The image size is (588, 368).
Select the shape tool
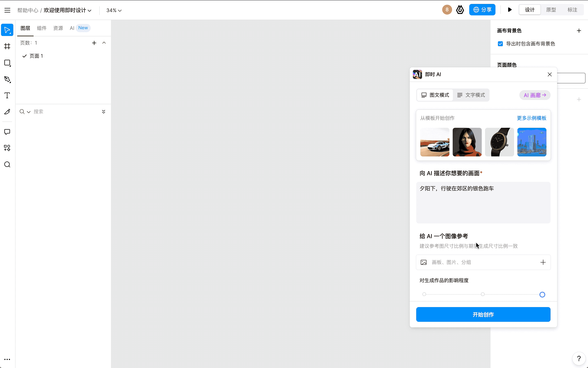pos(7,63)
